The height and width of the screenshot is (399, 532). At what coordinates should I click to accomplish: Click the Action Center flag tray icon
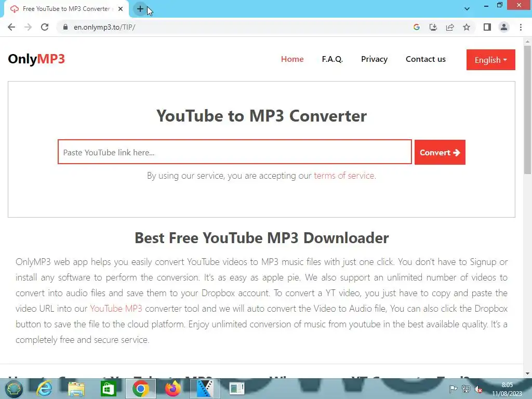[453, 389]
